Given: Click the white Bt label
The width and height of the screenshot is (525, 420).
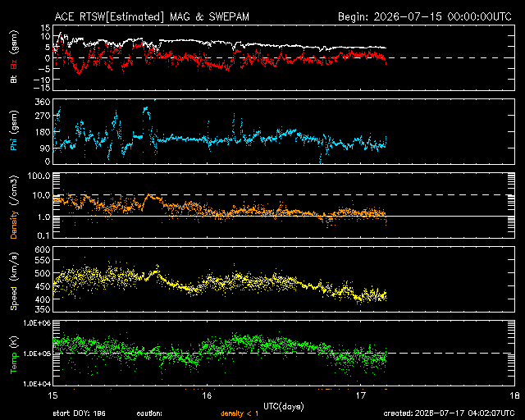Looking at the screenshot, I should (x=14, y=79).
